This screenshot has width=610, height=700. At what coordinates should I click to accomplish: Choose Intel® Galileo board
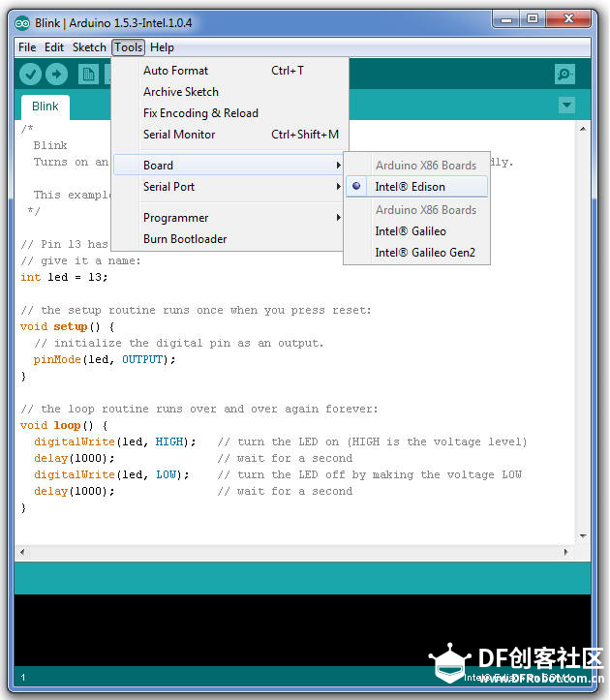(x=416, y=231)
